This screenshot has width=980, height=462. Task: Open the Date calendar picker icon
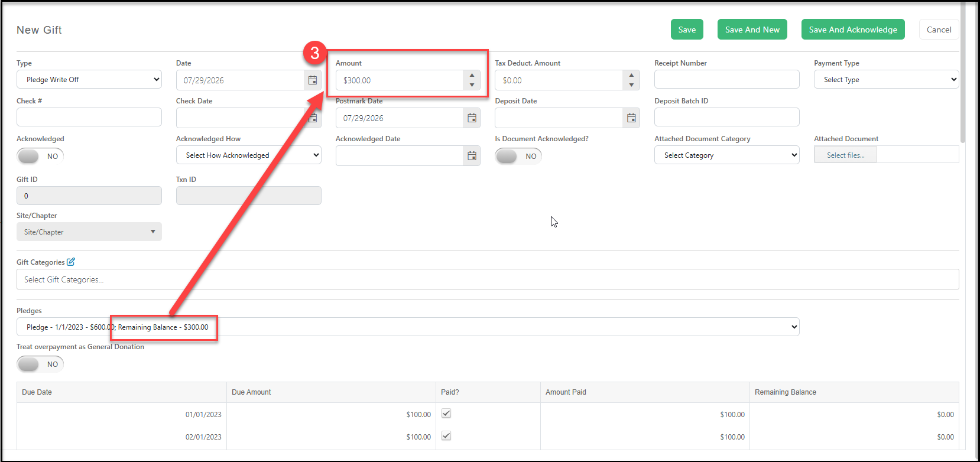(x=313, y=80)
